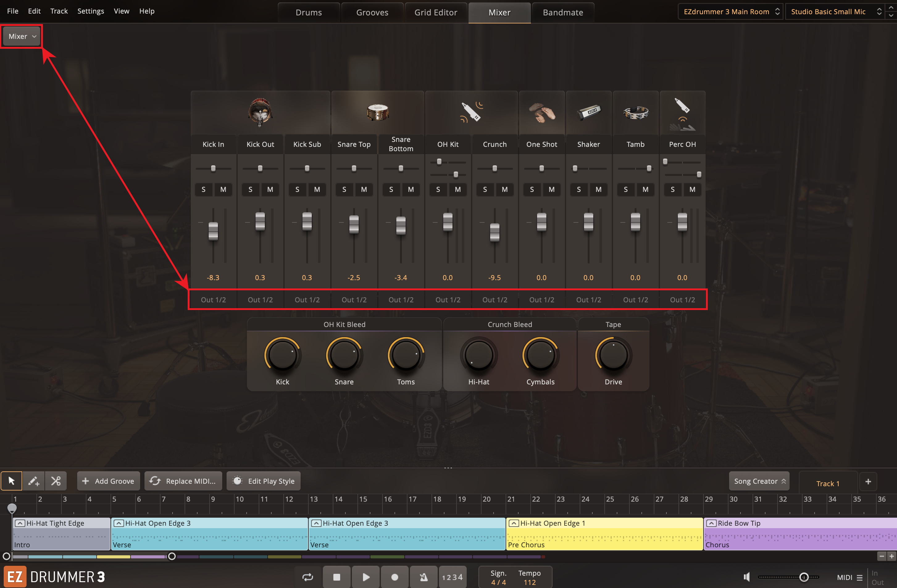
Task: Toggle the loop playback button
Action: [x=307, y=577]
